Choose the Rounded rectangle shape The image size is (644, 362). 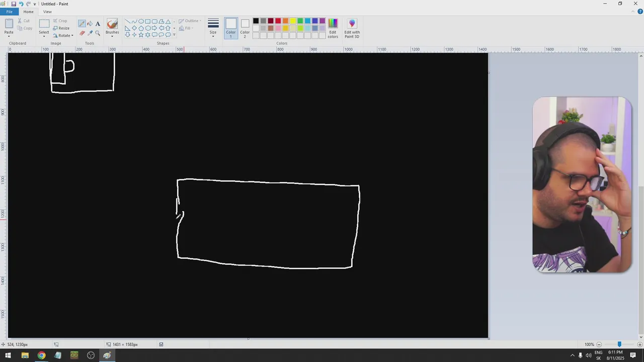(154, 22)
